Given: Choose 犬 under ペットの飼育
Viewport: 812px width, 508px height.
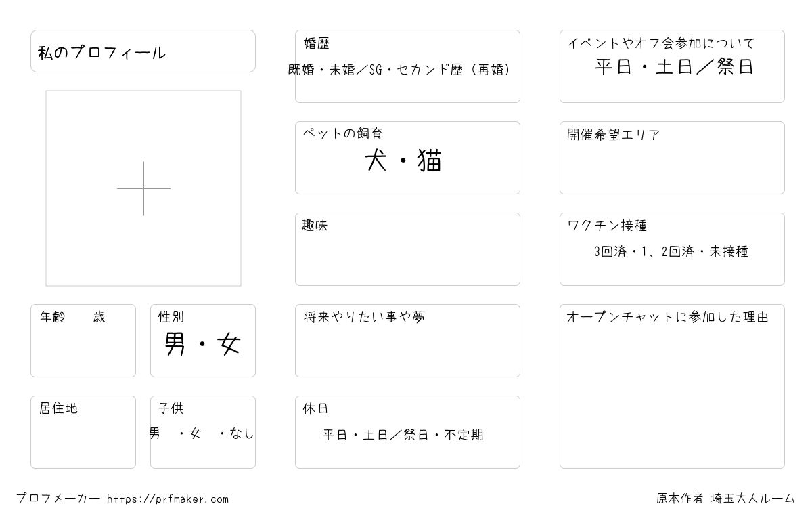Looking at the screenshot, I should click(376, 161).
